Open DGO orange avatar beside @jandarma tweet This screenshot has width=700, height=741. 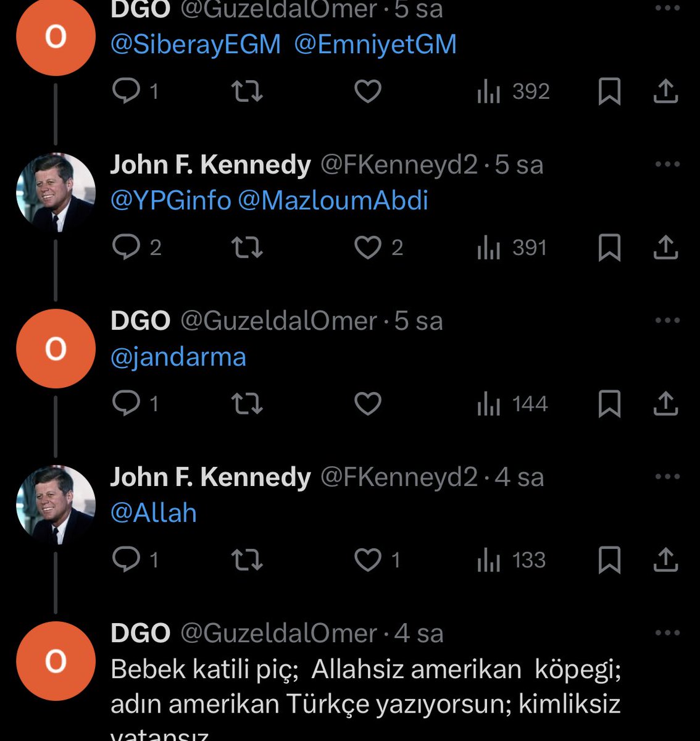pos(56,349)
